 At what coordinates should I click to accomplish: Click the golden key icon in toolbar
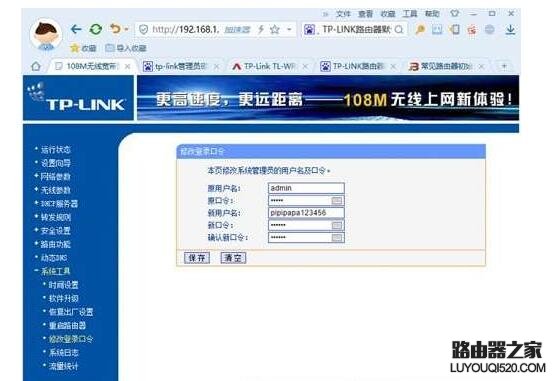pos(420,30)
